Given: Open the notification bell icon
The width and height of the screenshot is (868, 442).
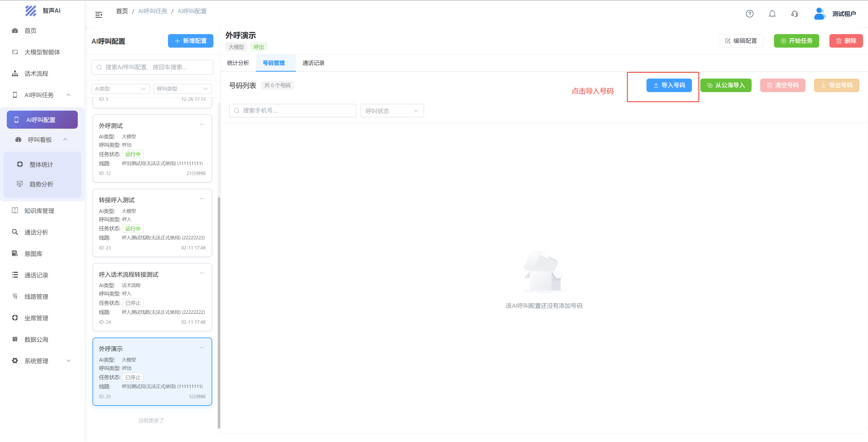Looking at the screenshot, I should [772, 14].
